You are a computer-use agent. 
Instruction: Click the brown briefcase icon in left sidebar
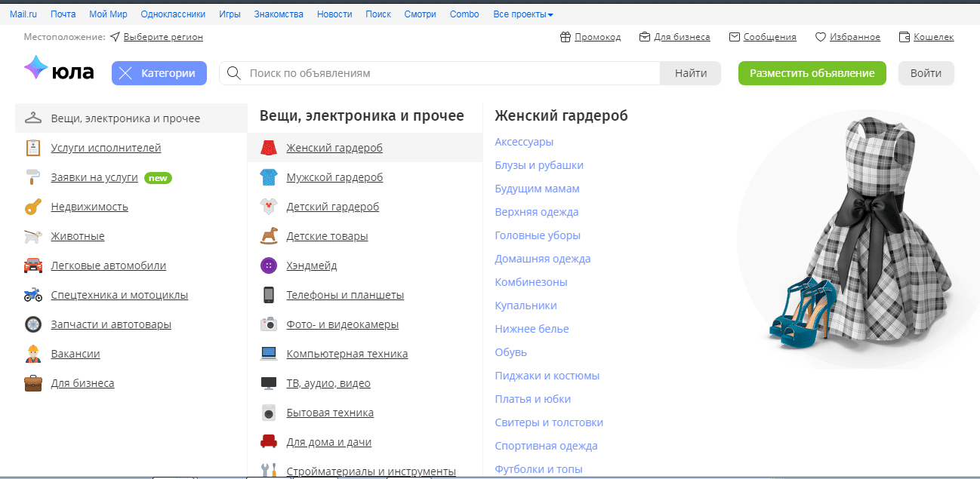point(33,383)
